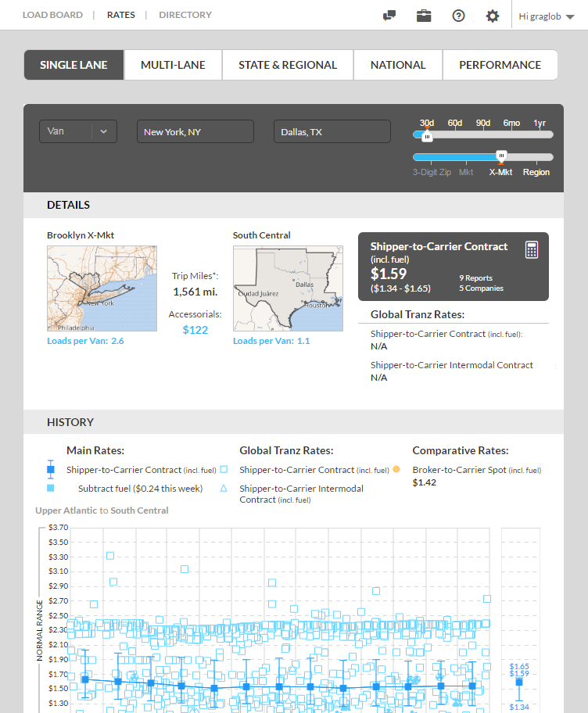
Task: Click destination Loads per Van: 1.1 link
Action: click(271, 341)
